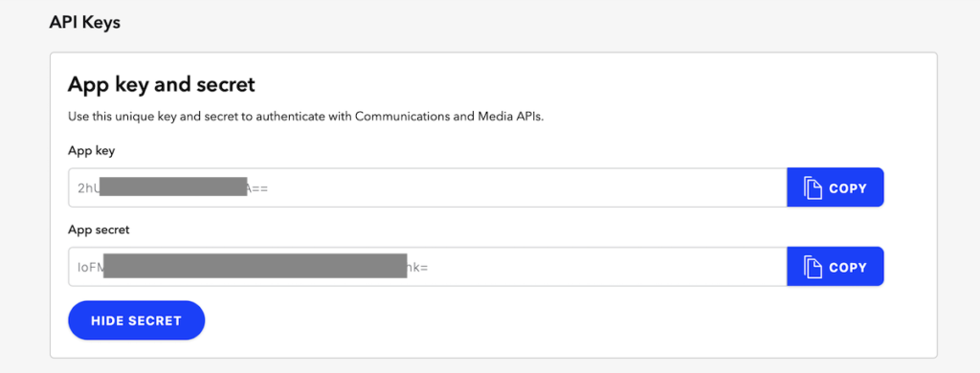Image resolution: width=980 pixels, height=373 pixels.
Task: Click the App key field label
Action: (x=91, y=150)
